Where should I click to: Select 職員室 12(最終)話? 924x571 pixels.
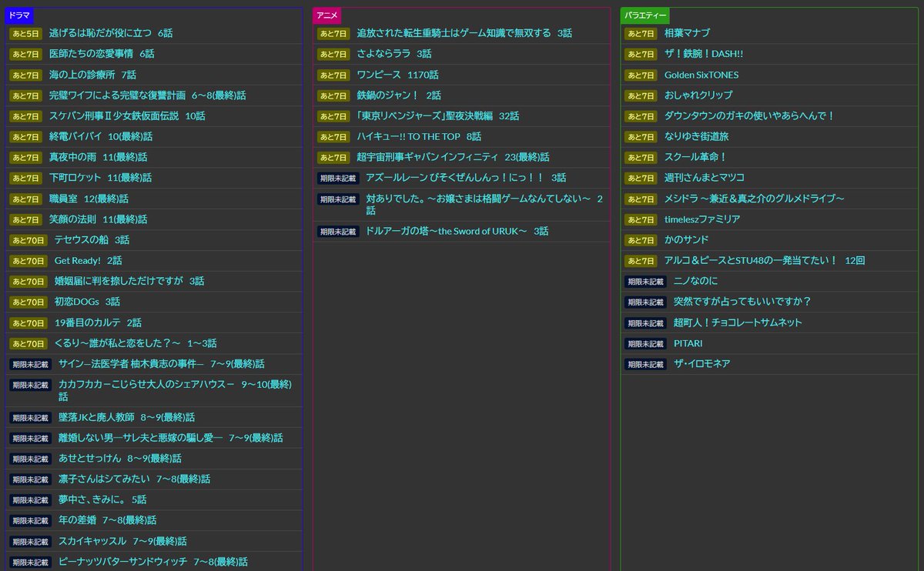click(89, 199)
